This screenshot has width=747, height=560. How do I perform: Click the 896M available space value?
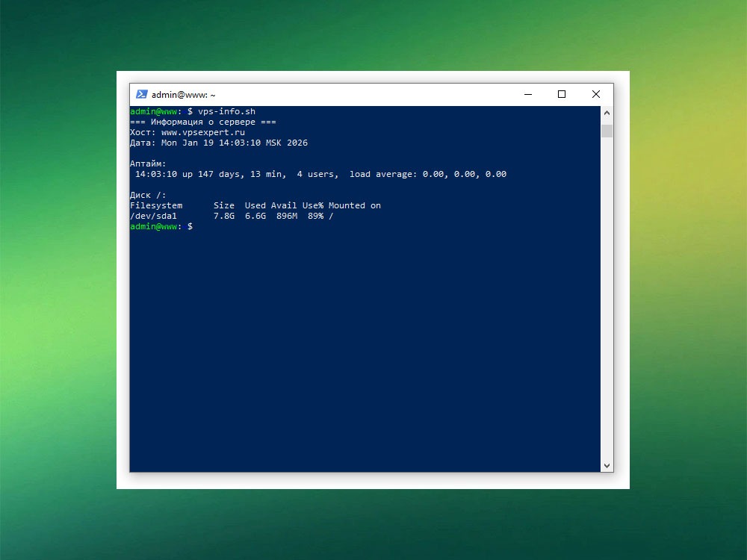tap(288, 215)
